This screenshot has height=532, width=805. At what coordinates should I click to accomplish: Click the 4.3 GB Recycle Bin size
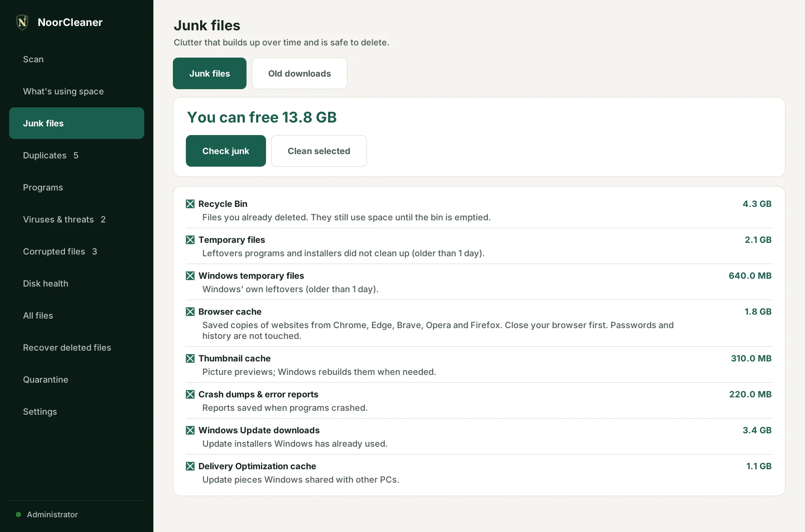[x=757, y=204]
